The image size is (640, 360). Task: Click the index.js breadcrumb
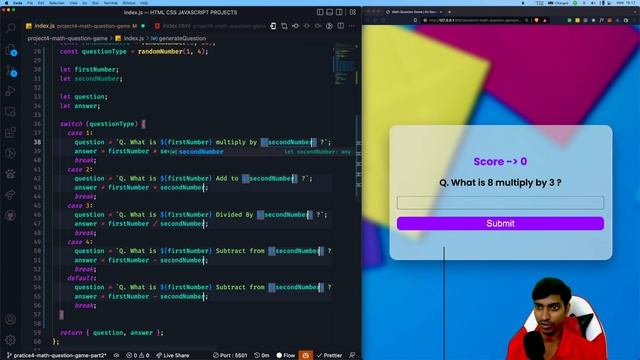[129, 38]
